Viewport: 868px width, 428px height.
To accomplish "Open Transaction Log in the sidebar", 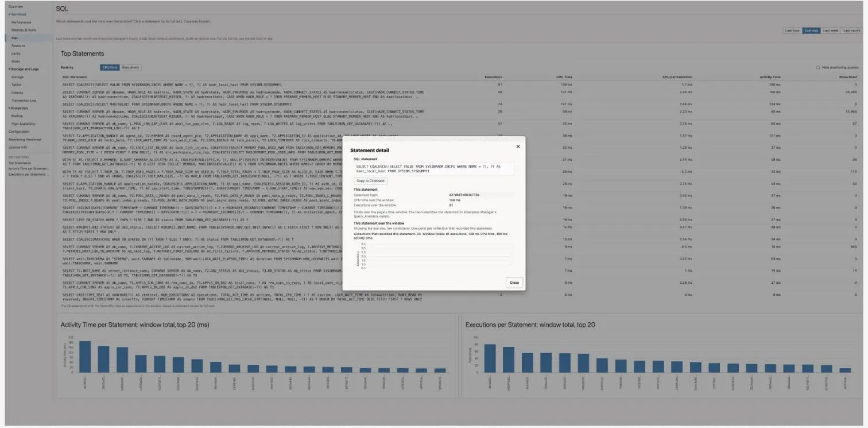I will [24, 100].
